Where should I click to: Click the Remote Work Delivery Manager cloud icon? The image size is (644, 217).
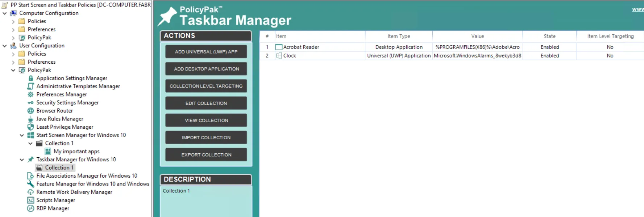tap(31, 192)
